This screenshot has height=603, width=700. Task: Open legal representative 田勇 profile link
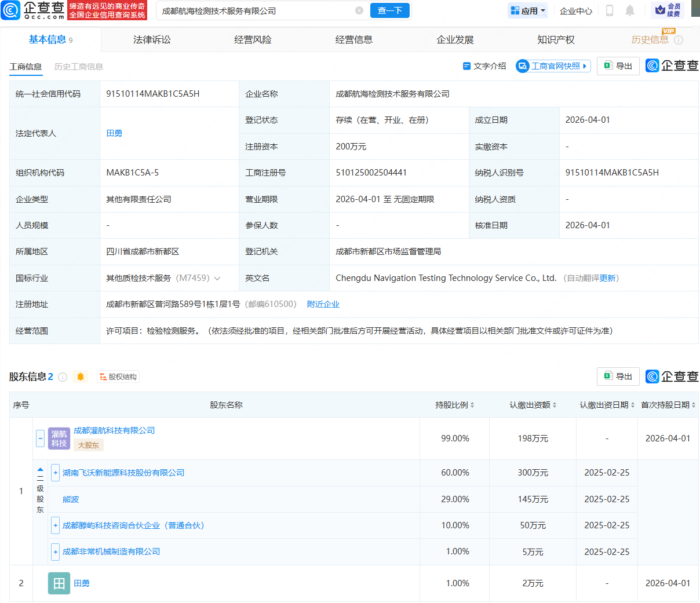click(114, 133)
